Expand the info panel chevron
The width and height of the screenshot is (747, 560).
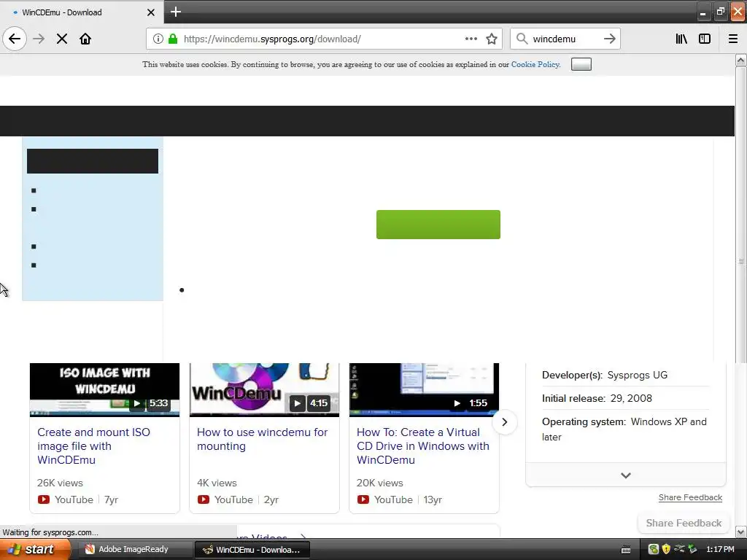tap(625, 475)
